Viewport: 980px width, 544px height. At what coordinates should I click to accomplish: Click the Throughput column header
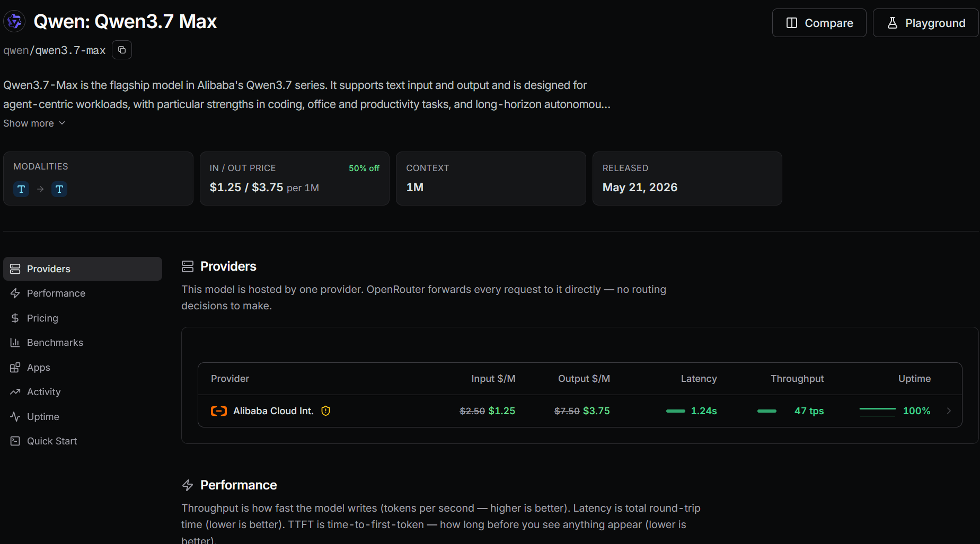pyautogui.click(x=797, y=379)
